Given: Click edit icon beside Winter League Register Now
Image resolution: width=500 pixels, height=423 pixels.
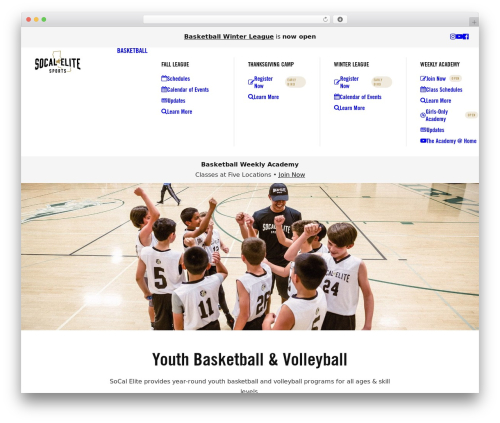Looking at the screenshot, I should click(337, 82).
